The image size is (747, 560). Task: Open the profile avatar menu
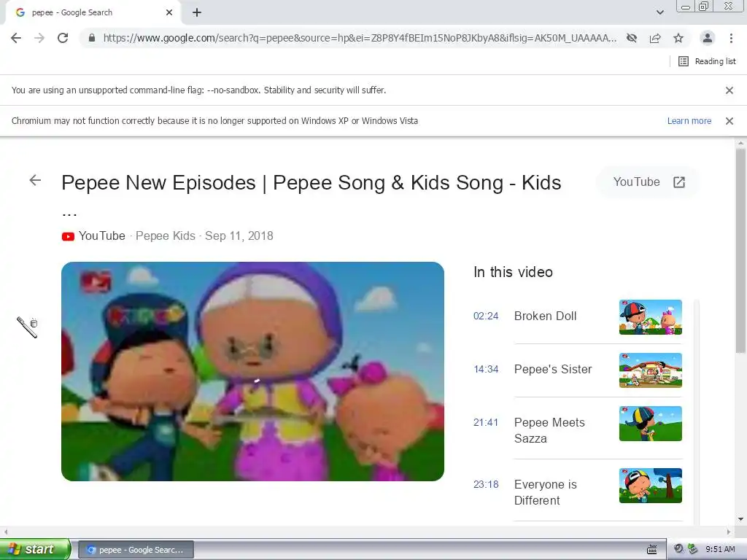pos(708,38)
